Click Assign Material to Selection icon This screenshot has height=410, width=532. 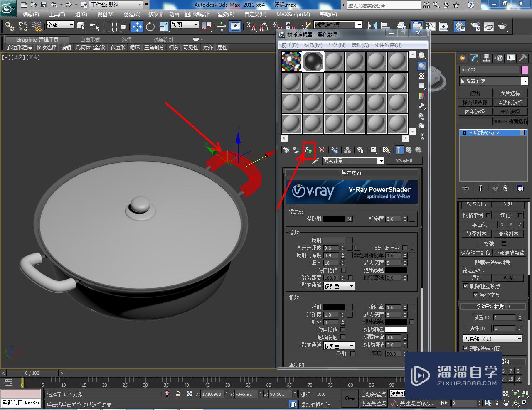pyautogui.click(x=309, y=150)
